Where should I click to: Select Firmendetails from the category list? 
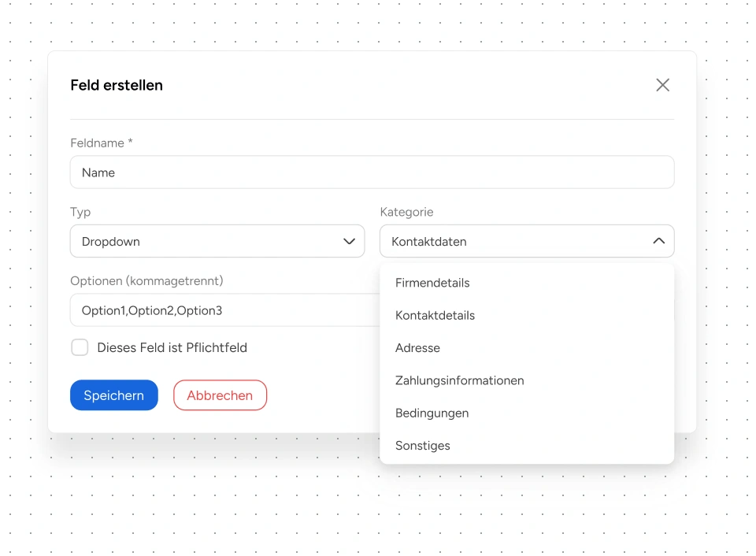point(432,283)
